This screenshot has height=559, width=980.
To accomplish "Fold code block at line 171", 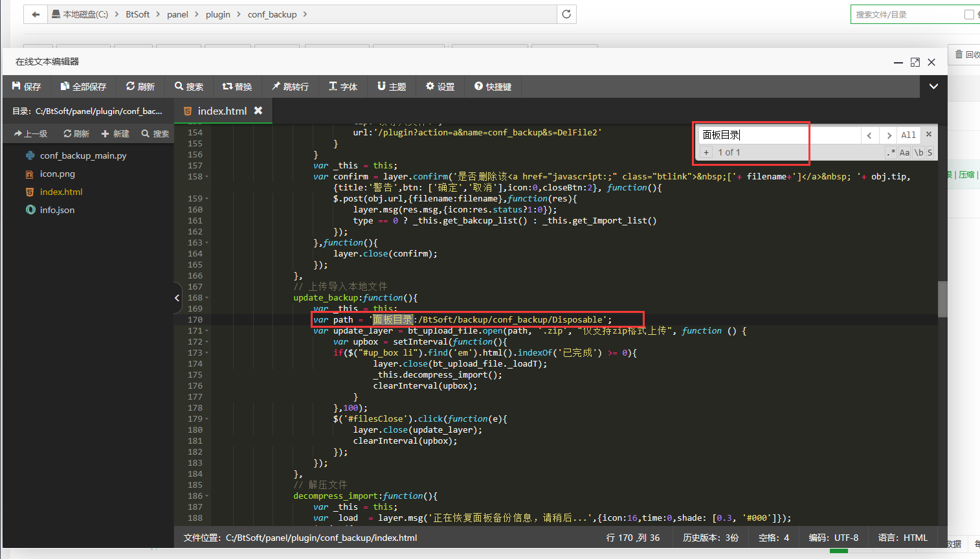I will click(x=206, y=331).
